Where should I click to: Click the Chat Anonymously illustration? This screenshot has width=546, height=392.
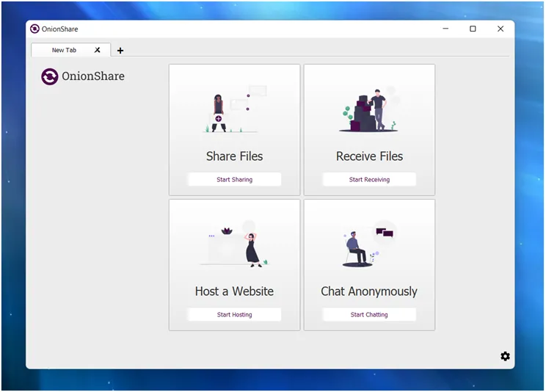(x=369, y=244)
